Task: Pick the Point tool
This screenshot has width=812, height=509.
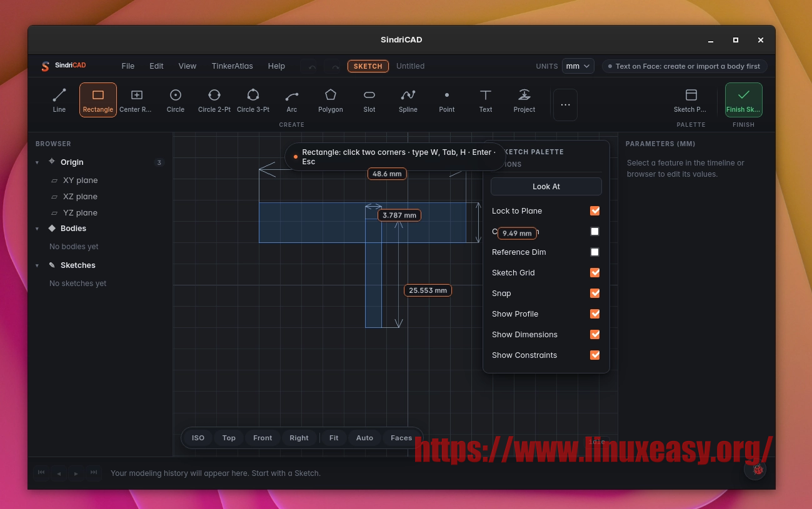Action: (x=447, y=100)
